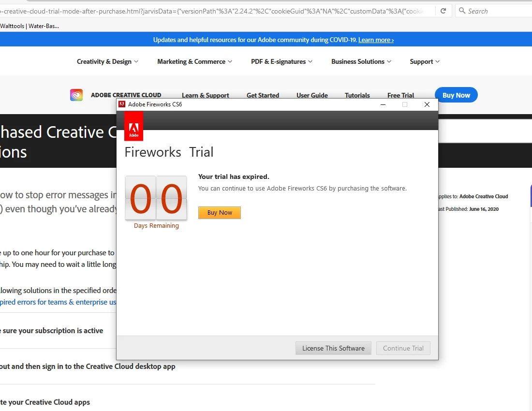Minimize the Adobe Fireworks CS6 dialog
Image resolution: width=532 pixels, height=411 pixels.
383,104
